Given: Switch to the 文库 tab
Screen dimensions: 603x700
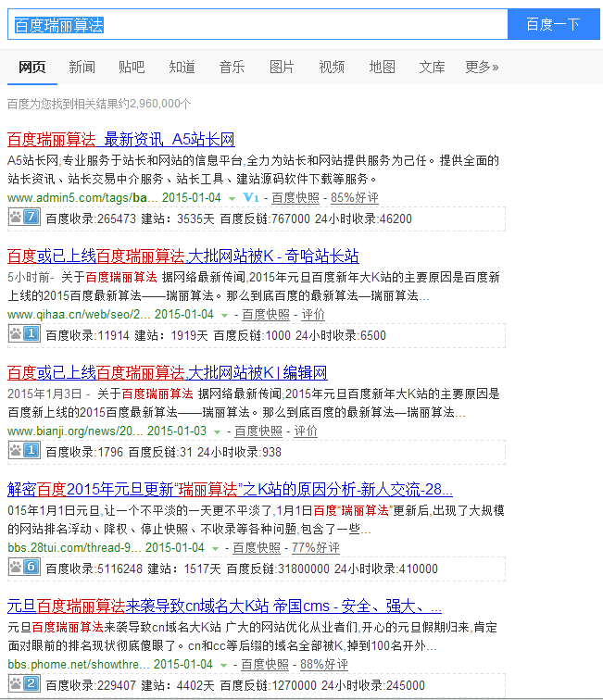Looking at the screenshot, I should (x=432, y=67).
